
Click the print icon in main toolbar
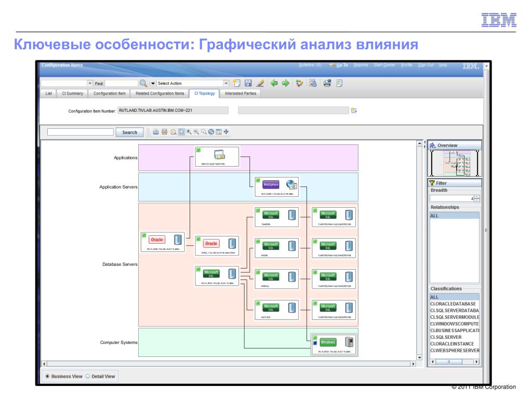(x=327, y=83)
